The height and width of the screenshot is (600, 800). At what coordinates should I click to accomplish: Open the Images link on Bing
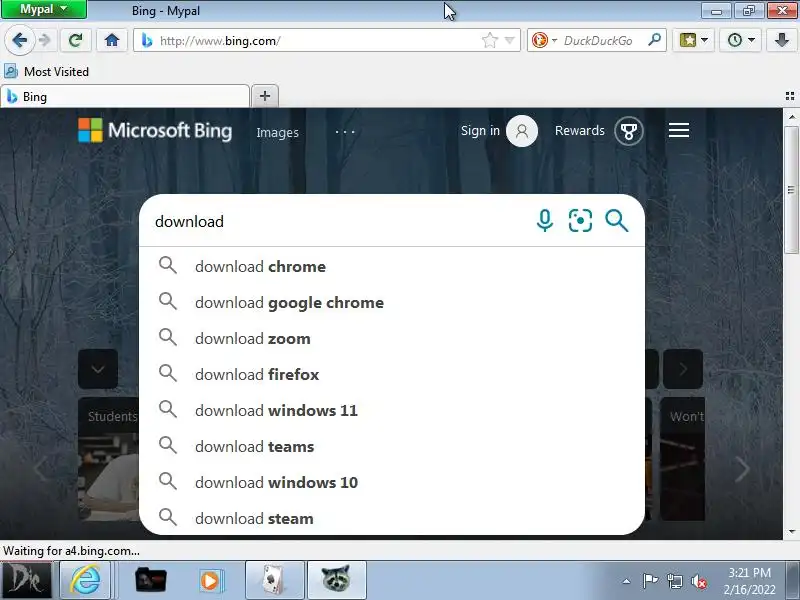coord(278,133)
